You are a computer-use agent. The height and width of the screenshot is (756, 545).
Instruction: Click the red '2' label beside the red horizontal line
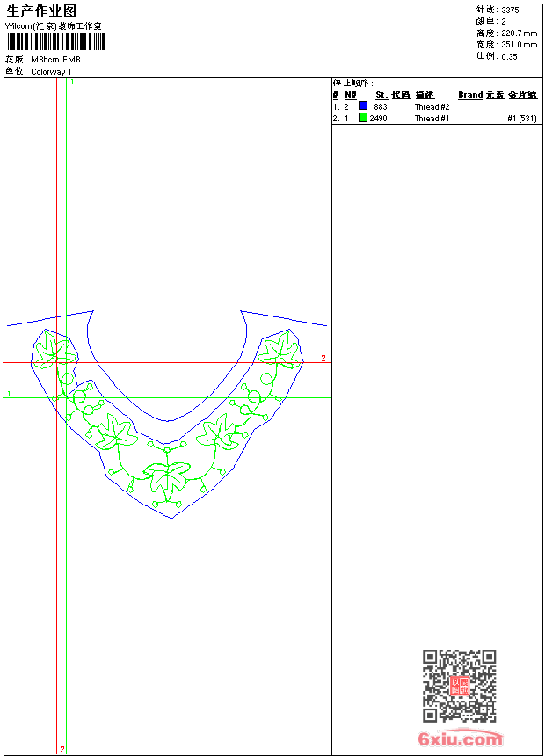323,359
